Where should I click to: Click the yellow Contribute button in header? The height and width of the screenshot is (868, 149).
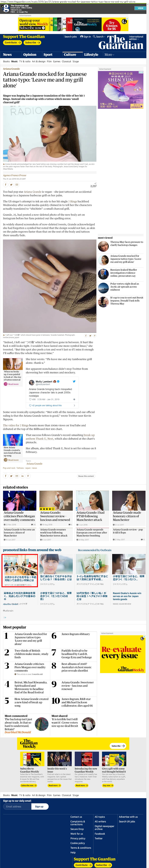(12, 42)
